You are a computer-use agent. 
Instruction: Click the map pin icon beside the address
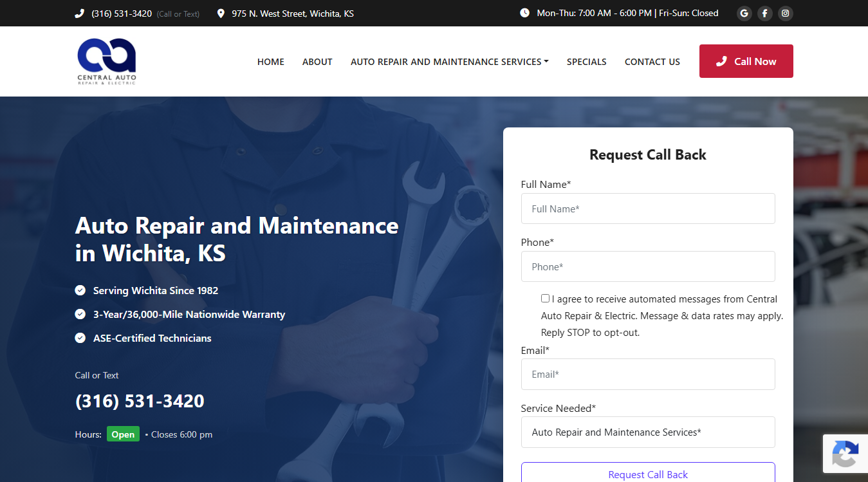click(x=221, y=14)
